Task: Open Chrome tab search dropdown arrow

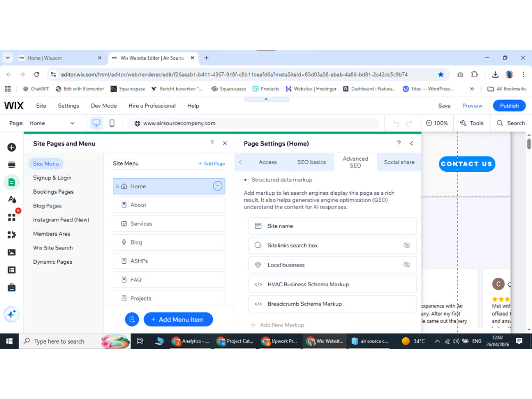Action: point(7,58)
